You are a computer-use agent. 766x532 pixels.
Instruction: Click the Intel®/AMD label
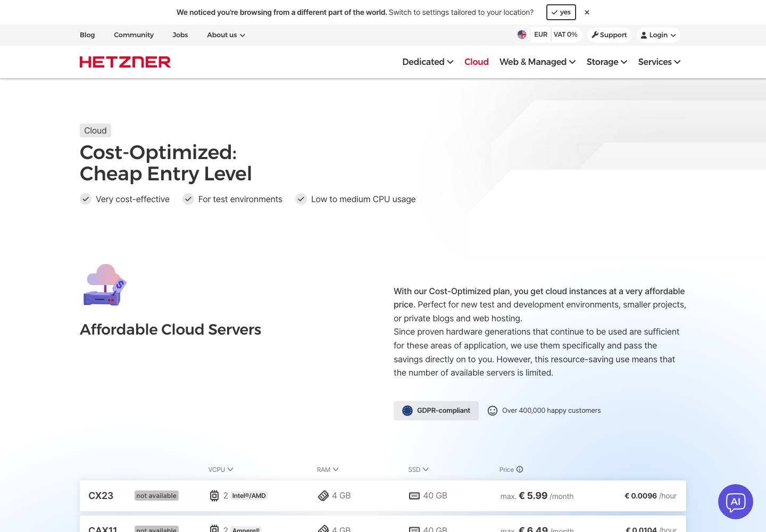[249, 496]
